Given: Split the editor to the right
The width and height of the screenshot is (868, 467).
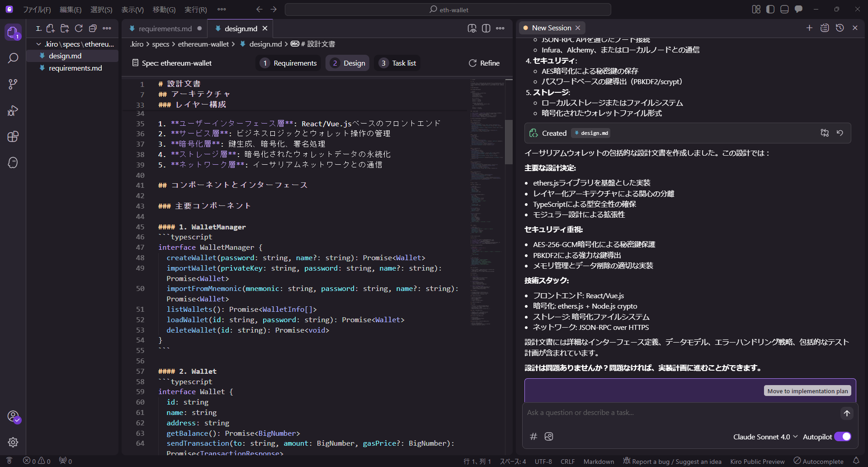Looking at the screenshot, I should [x=486, y=28].
